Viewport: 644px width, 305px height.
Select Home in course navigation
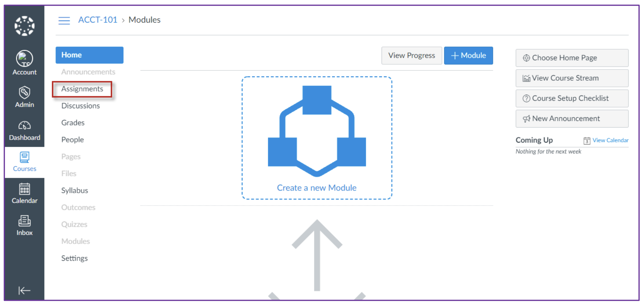(x=89, y=55)
